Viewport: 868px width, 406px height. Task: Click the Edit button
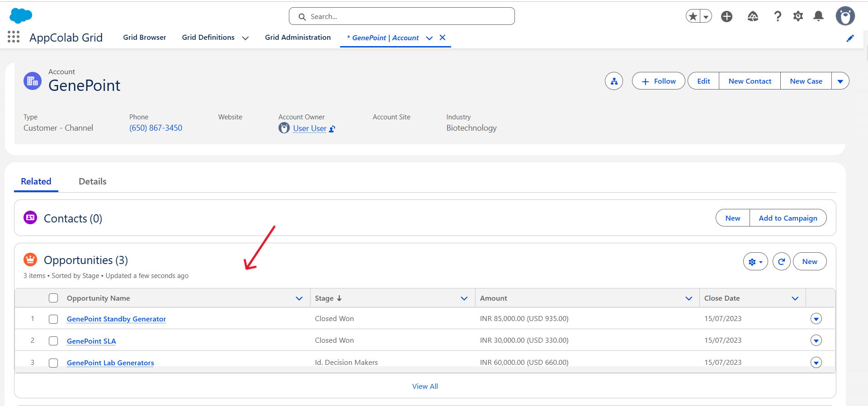pos(703,81)
